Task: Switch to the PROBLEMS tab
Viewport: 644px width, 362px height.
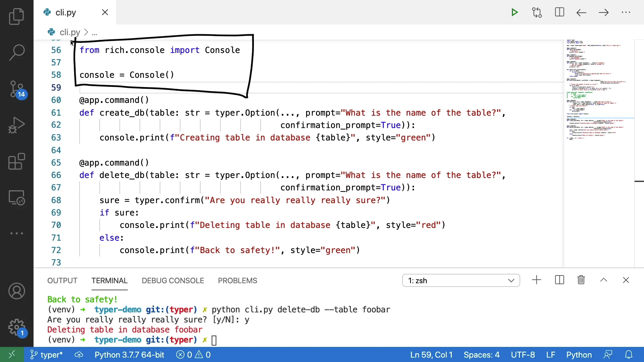Action: click(x=237, y=281)
